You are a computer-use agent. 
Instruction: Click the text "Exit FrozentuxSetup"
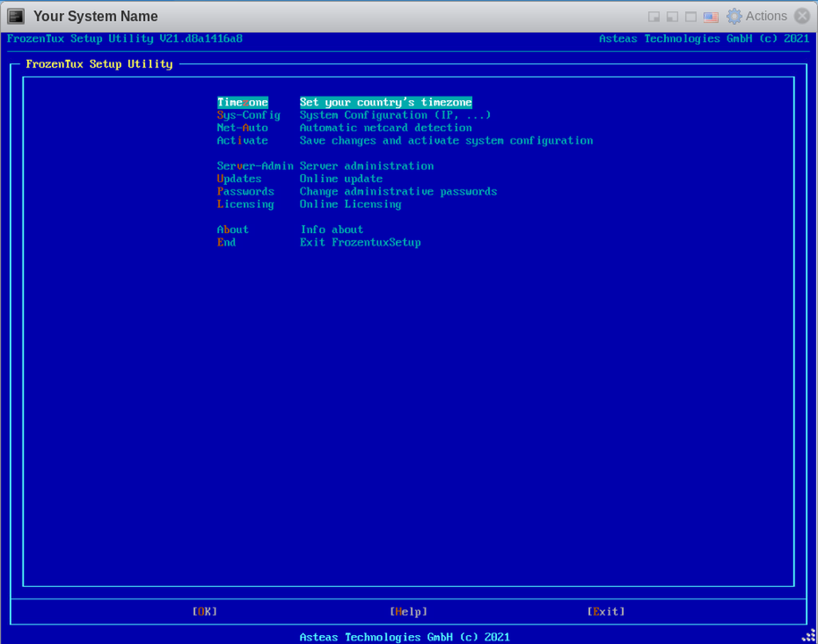[361, 242]
